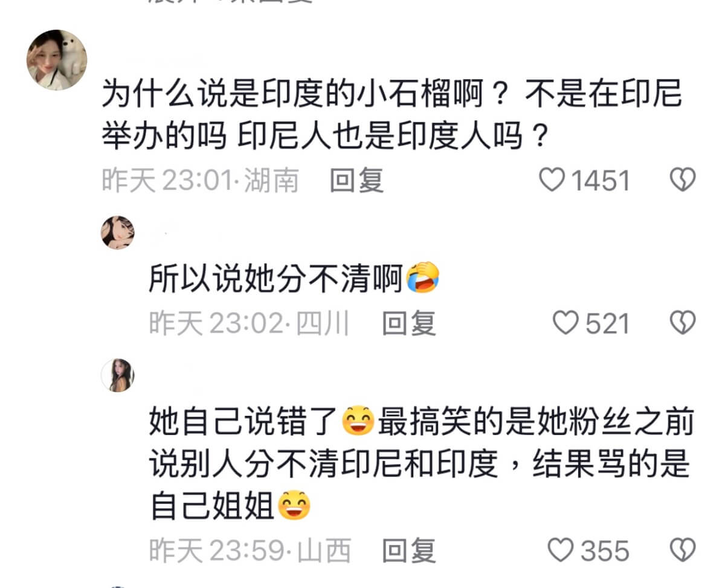This screenshot has width=725, height=588.
Task: Tap the crying-laughing emoji in reply
Action: [422, 279]
